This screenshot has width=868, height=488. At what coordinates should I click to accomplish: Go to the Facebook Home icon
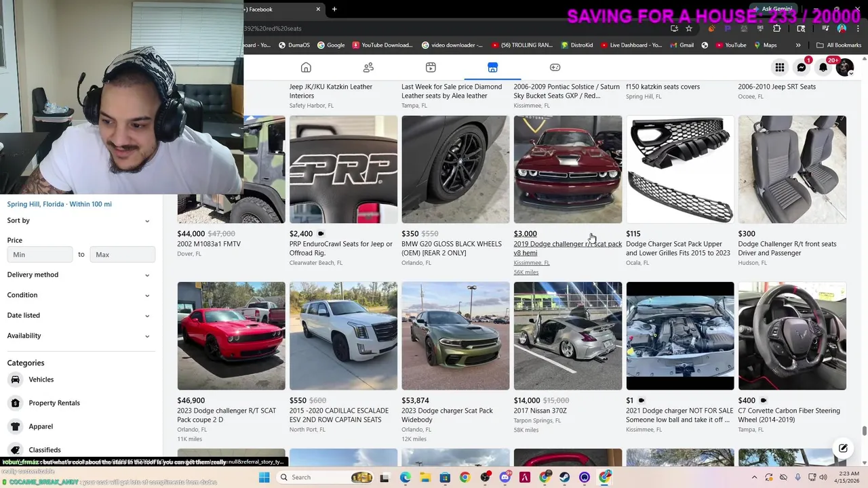[x=306, y=67]
